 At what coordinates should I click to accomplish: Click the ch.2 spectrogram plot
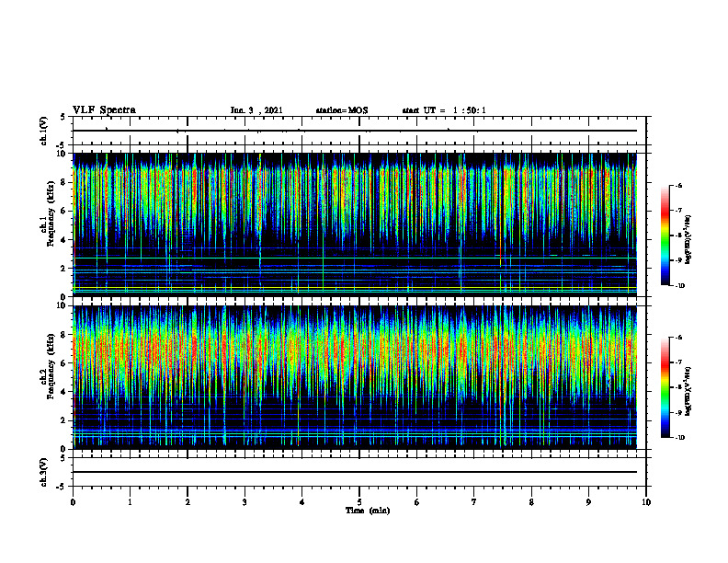click(x=355, y=377)
